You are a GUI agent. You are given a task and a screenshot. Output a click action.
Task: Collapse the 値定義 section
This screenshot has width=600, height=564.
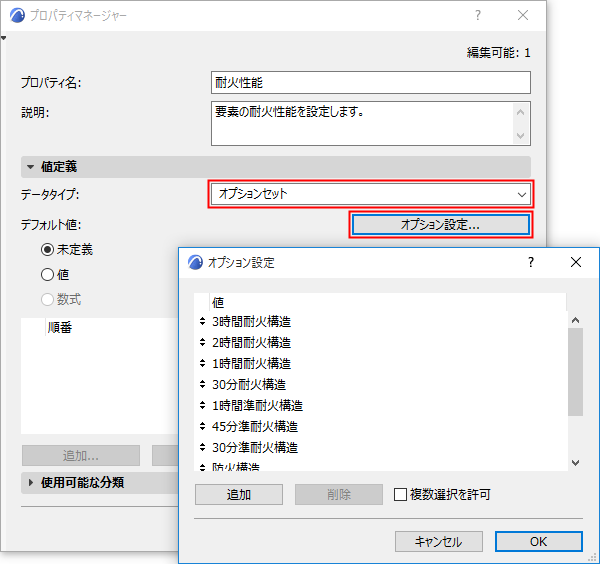(31, 167)
